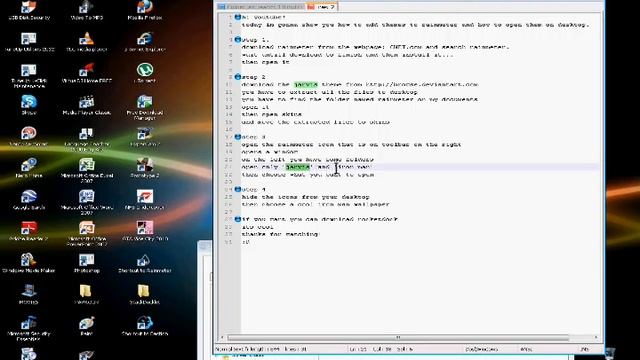The width and height of the screenshot is (640, 360).
Task: Click the Ln/Col position in the status bar
Action: coord(382,349)
